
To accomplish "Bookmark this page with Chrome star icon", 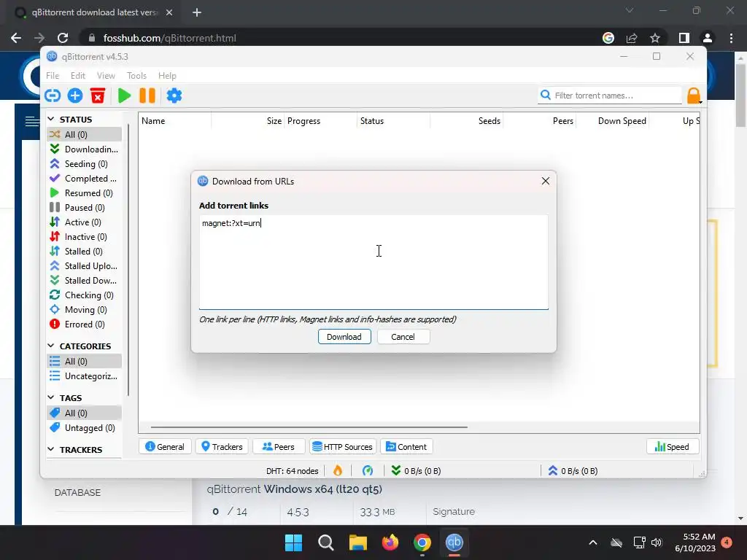I will click(x=655, y=38).
